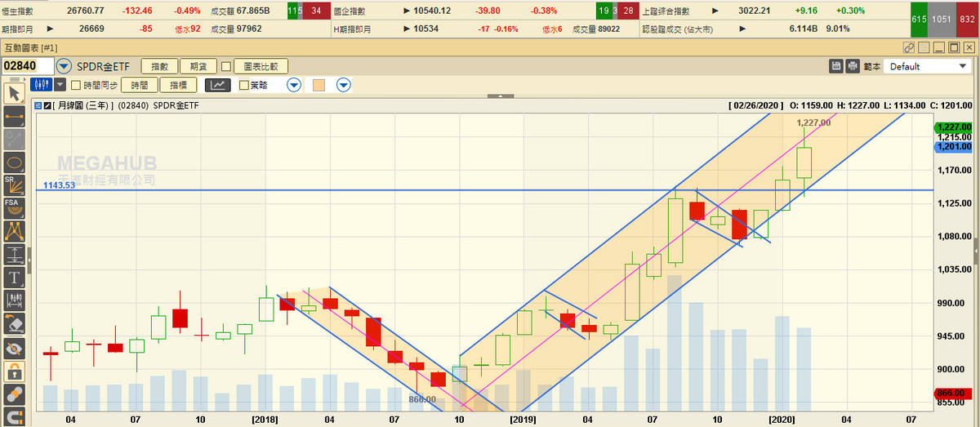Click the grey 1051 unchanged box

pos(941,20)
